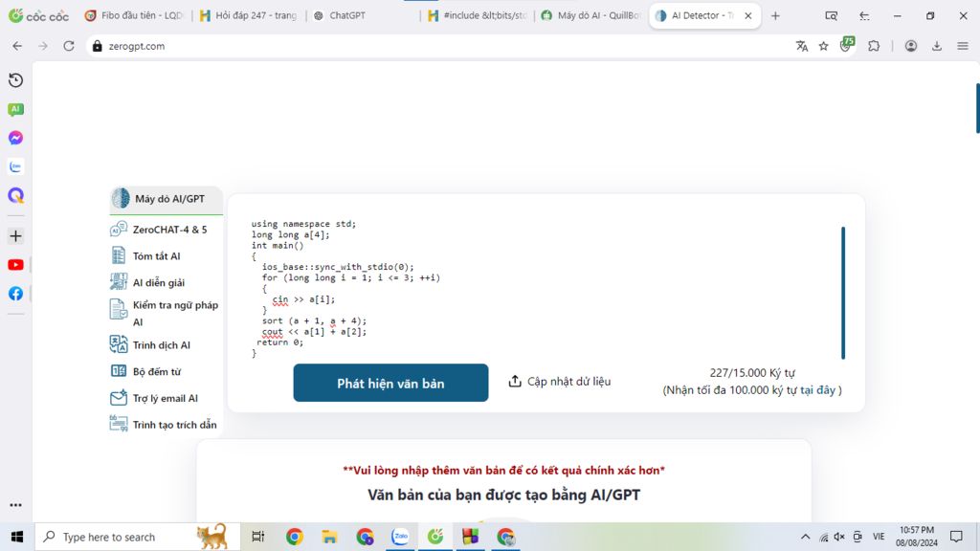Bookmark this page with the star
This screenshot has height=551, width=980.
tap(824, 46)
